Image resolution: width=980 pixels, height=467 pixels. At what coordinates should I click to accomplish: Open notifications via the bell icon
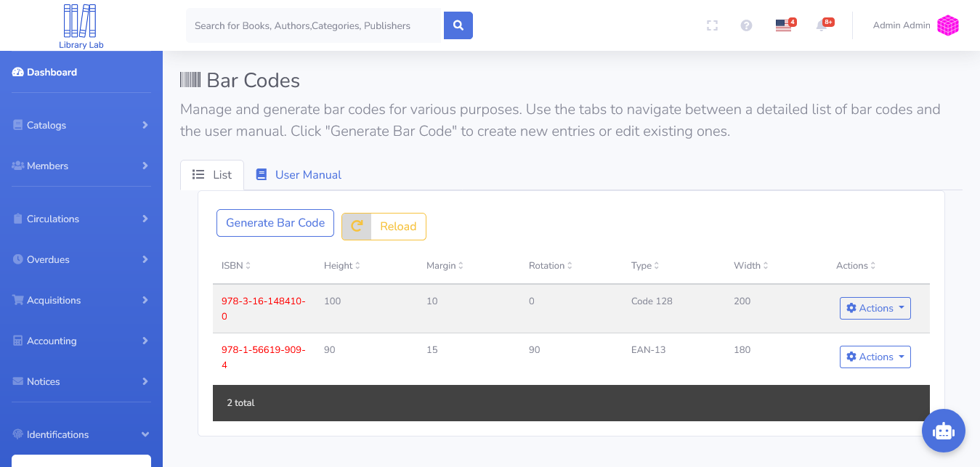(823, 25)
